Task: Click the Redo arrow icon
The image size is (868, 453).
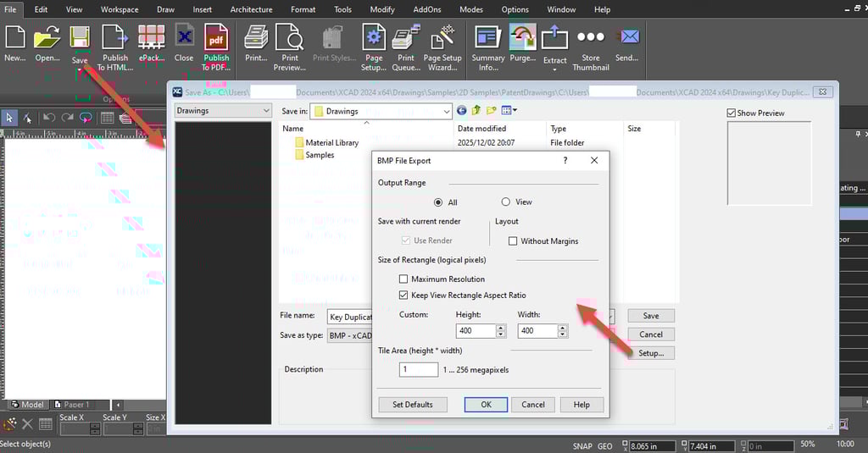Action: (x=68, y=117)
